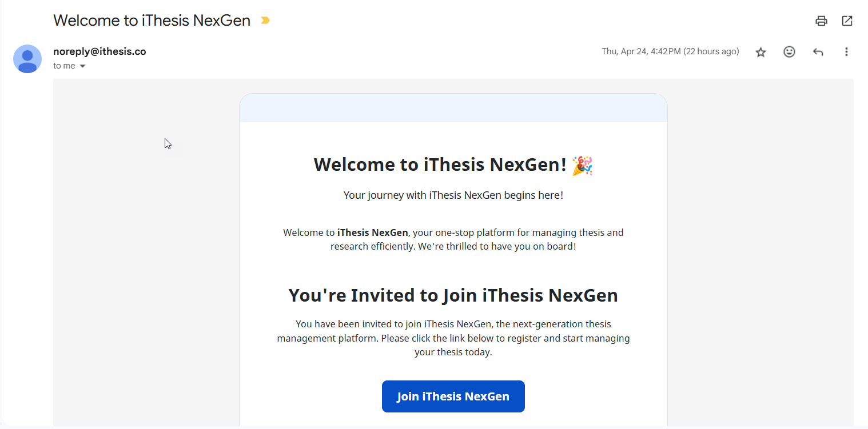Select sender address noreply@ithesis.co
Image resolution: width=868 pixels, height=429 pixels.
point(99,51)
